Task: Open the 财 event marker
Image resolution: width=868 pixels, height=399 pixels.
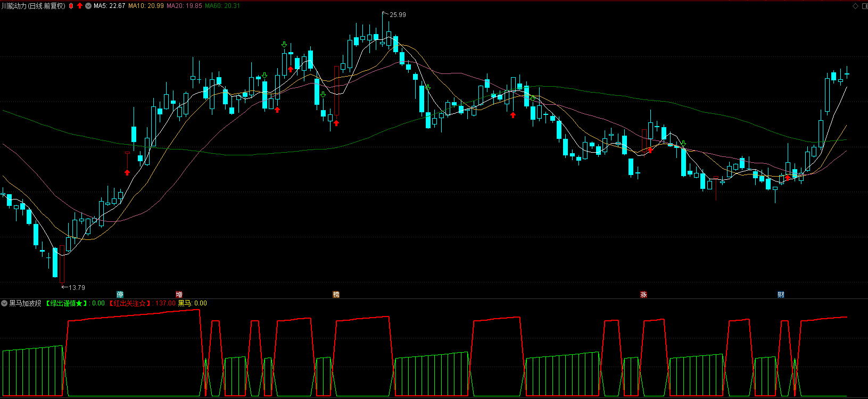Action: point(781,294)
